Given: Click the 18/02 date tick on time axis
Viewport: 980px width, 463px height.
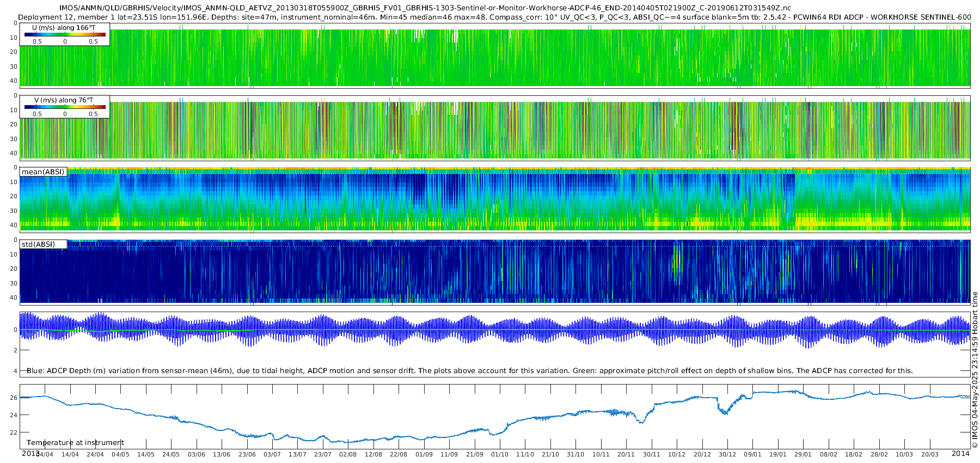Looking at the screenshot, I should pyautogui.click(x=854, y=454).
